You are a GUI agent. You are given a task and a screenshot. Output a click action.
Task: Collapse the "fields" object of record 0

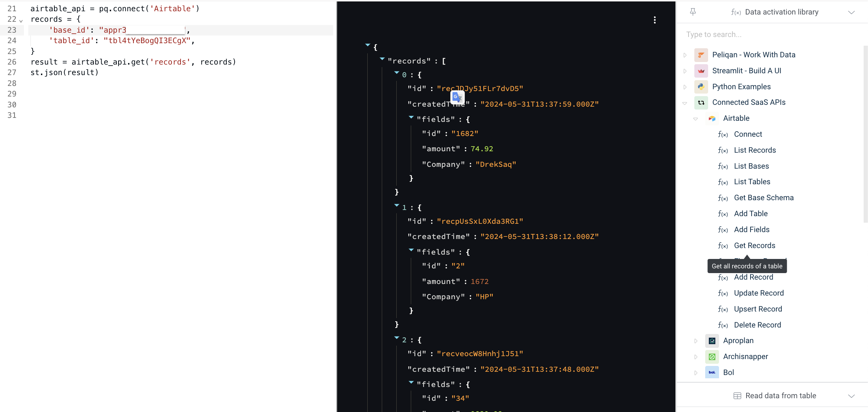tap(411, 117)
